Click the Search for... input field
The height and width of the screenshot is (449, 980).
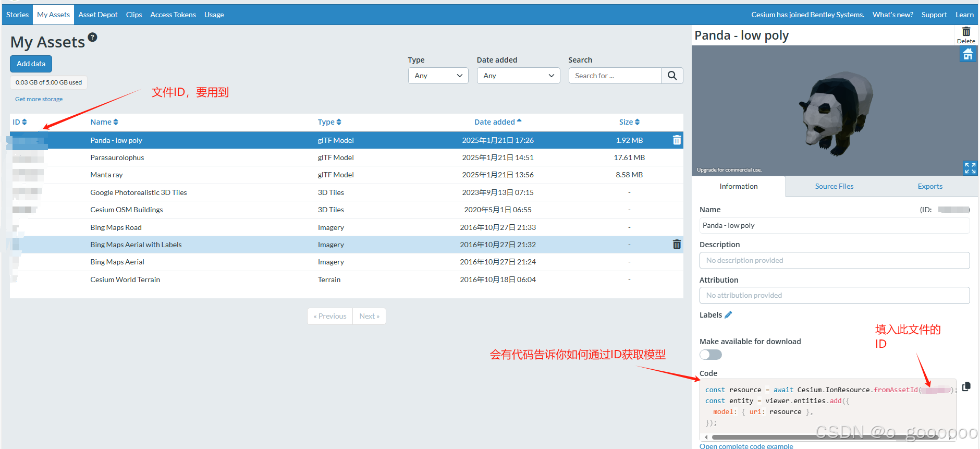pos(615,76)
